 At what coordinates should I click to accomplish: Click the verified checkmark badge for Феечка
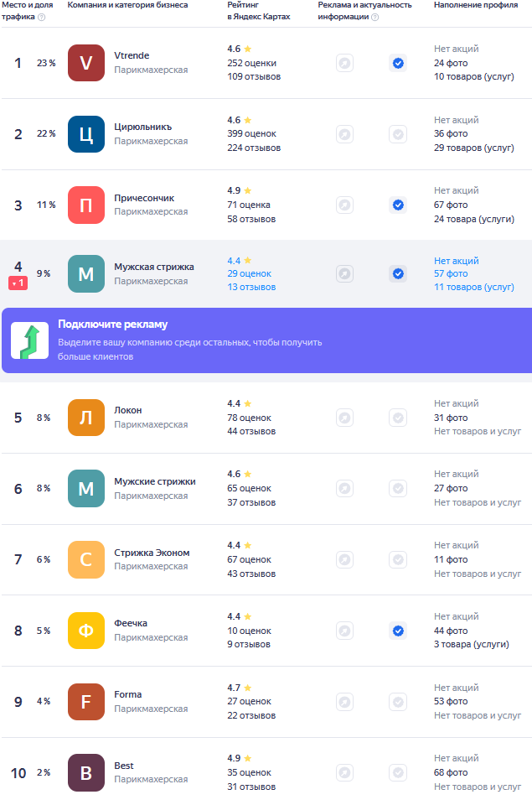click(398, 631)
